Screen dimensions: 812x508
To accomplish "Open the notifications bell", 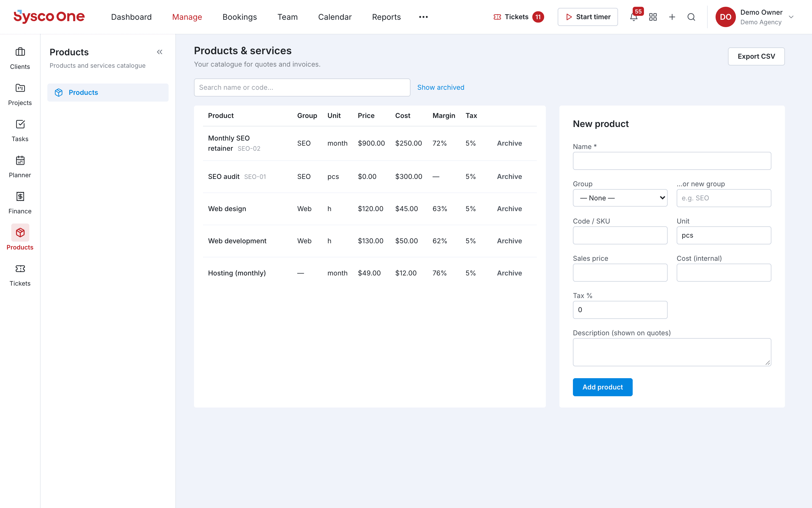I will (x=634, y=17).
